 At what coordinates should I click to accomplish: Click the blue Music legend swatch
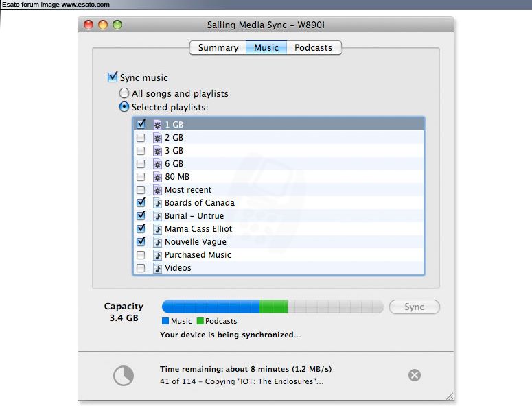[x=165, y=321]
